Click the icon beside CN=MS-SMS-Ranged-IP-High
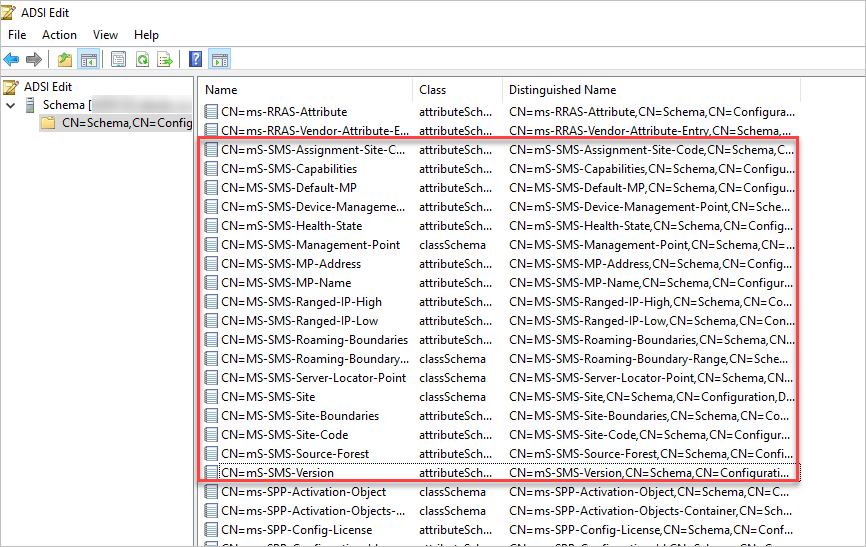This screenshot has height=547, width=866. pos(211,302)
